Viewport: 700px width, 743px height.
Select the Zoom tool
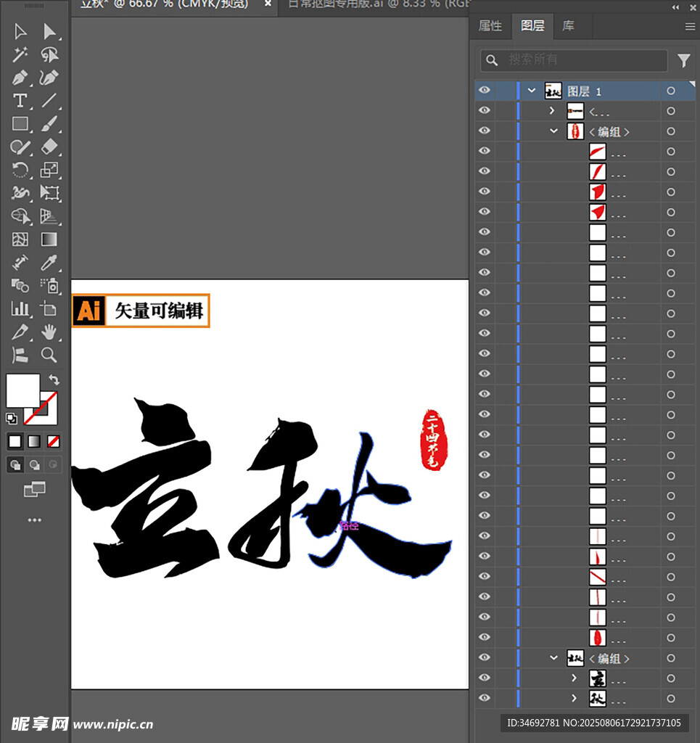click(x=49, y=355)
